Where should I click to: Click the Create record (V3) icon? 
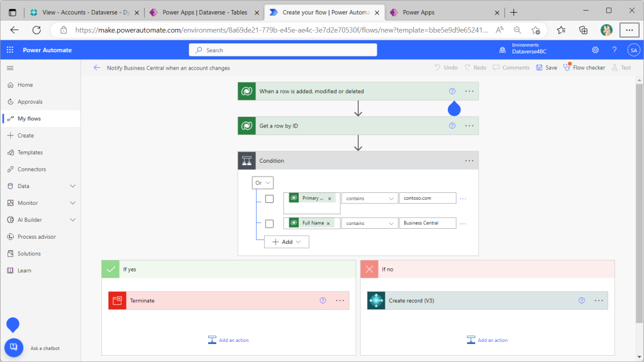pos(376,300)
